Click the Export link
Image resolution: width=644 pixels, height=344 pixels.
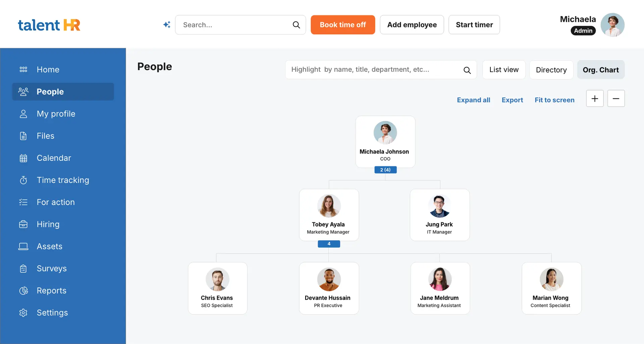pos(512,100)
